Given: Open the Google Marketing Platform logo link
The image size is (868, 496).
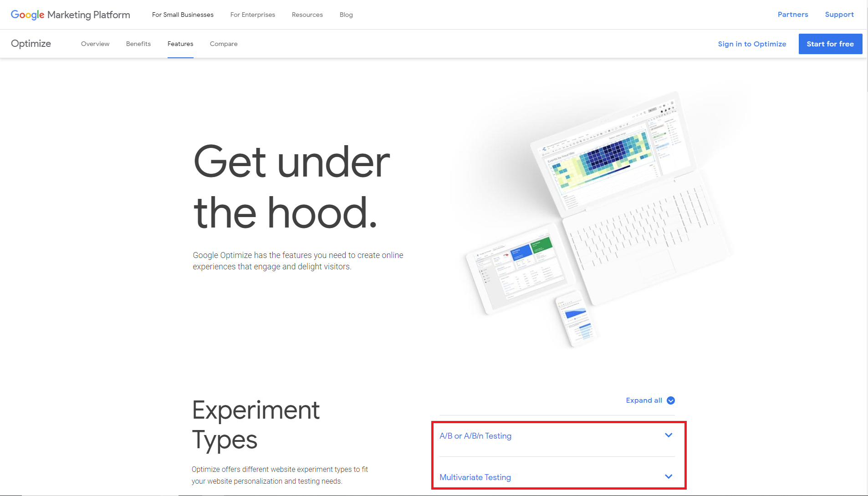Looking at the screenshot, I should click(71, 15).
